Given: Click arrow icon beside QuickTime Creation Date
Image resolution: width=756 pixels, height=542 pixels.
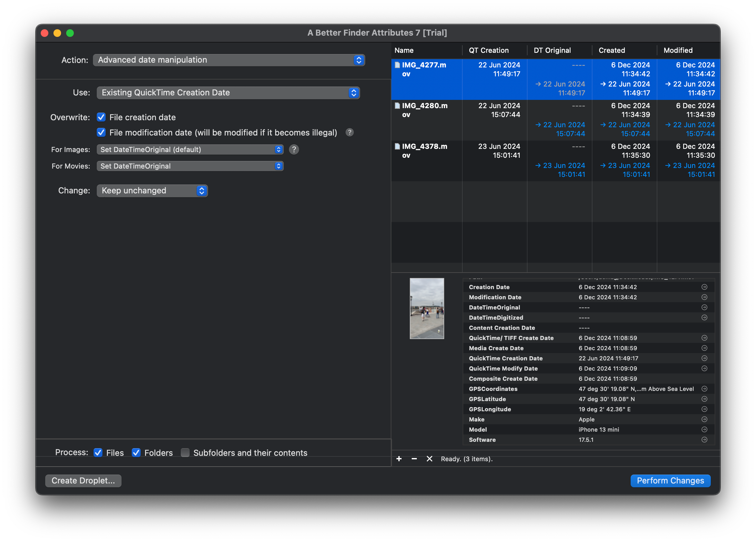Looking at the screenshot, I should tap(704, 358).
